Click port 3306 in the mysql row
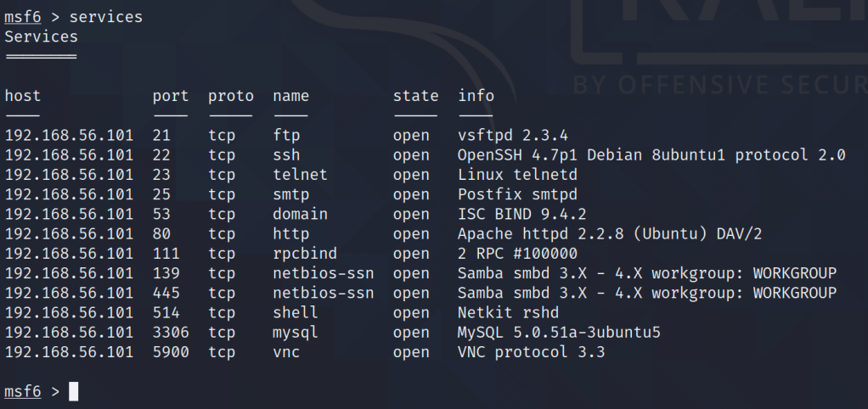 pyautogui.click(x=171, y=333)
